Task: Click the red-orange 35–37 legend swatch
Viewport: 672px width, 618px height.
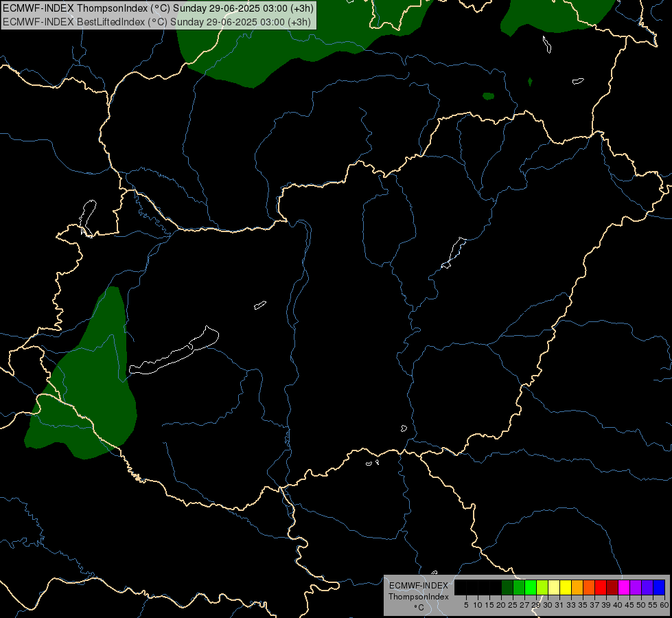Action: [589, 587]
